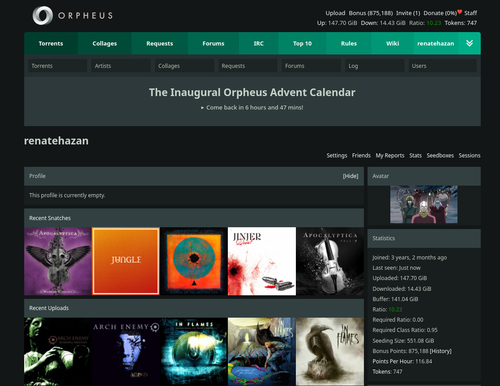Focus the Log search field
The width and height of the screenshot is (500, 386).
tap(375, 66)
